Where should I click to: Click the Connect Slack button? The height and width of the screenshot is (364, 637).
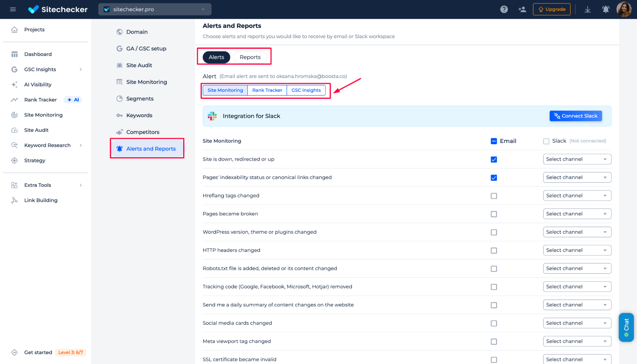[x=575, y=116]
